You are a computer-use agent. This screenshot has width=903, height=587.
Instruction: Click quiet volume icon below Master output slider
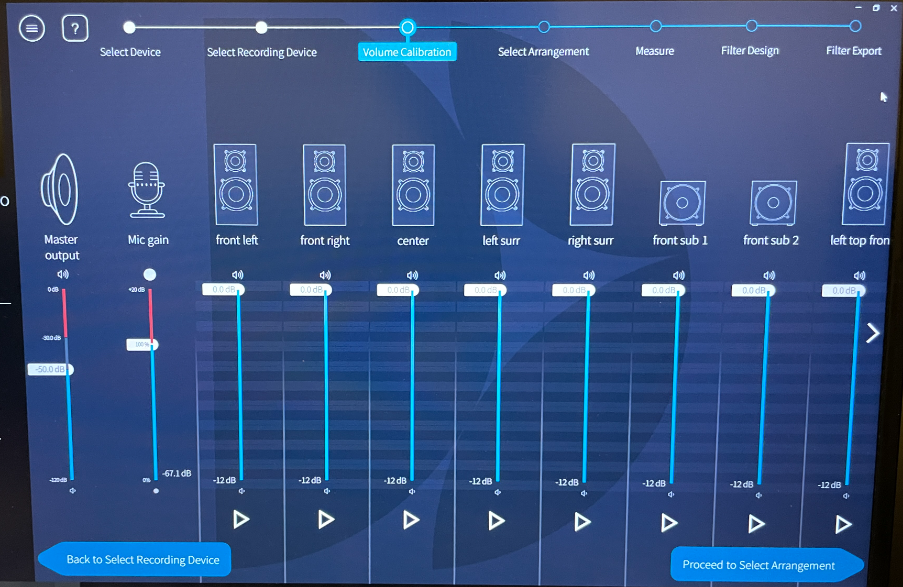[73, 491]
